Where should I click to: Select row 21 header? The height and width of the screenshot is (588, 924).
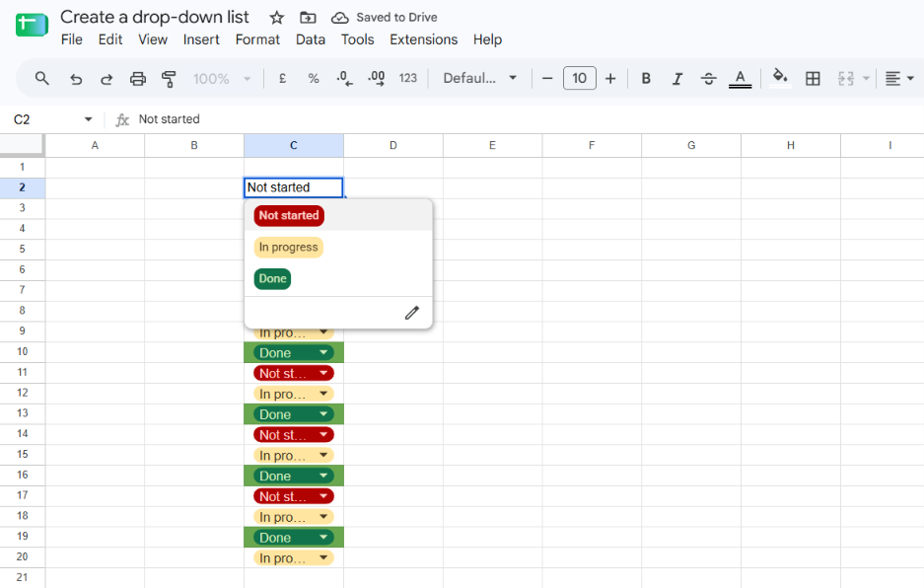pyautogui.click(x=23, y=577)
